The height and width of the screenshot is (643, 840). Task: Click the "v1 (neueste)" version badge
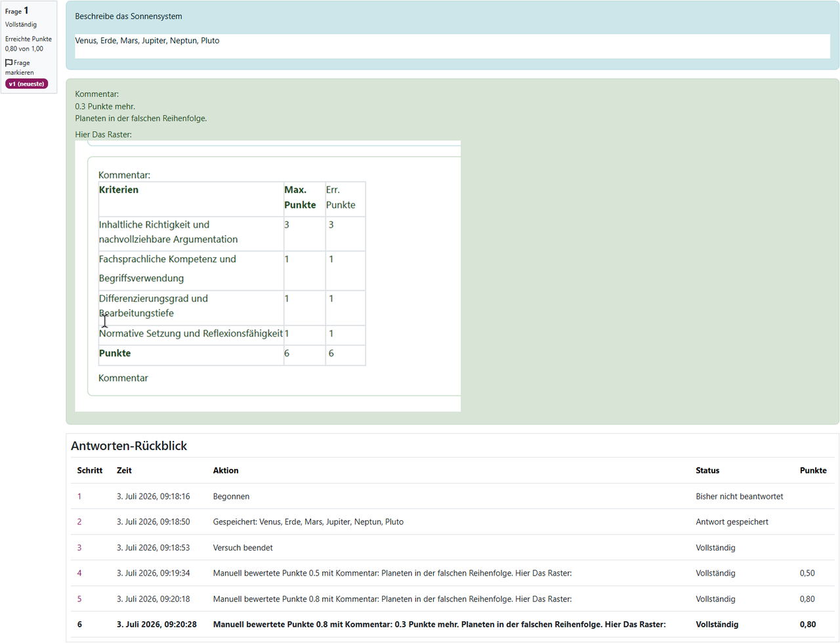tap(27, 84)
